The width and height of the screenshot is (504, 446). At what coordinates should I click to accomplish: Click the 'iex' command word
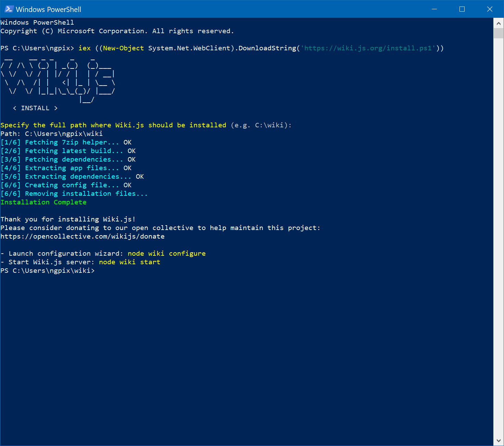point(85,48)
